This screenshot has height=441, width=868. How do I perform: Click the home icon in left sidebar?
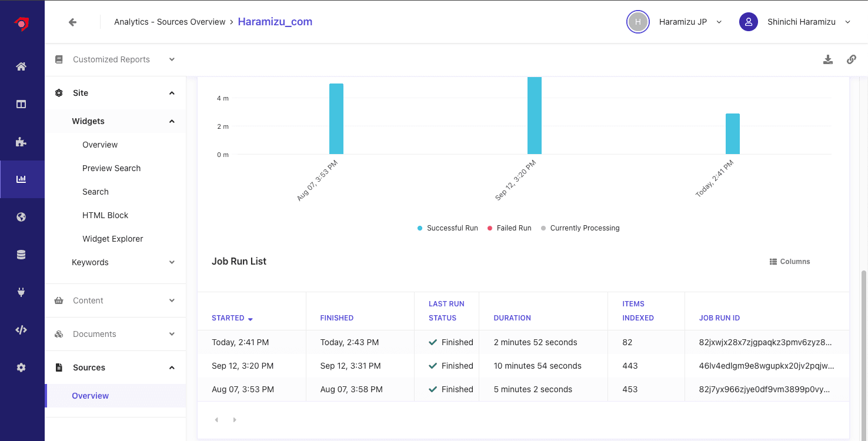pyautogui.click(x=21, y=66)
